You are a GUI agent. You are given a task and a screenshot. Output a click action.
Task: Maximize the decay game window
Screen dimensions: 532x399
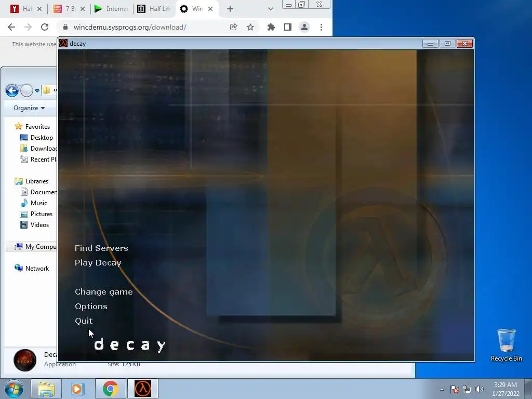pyautogui.click(x=447, y=44)
